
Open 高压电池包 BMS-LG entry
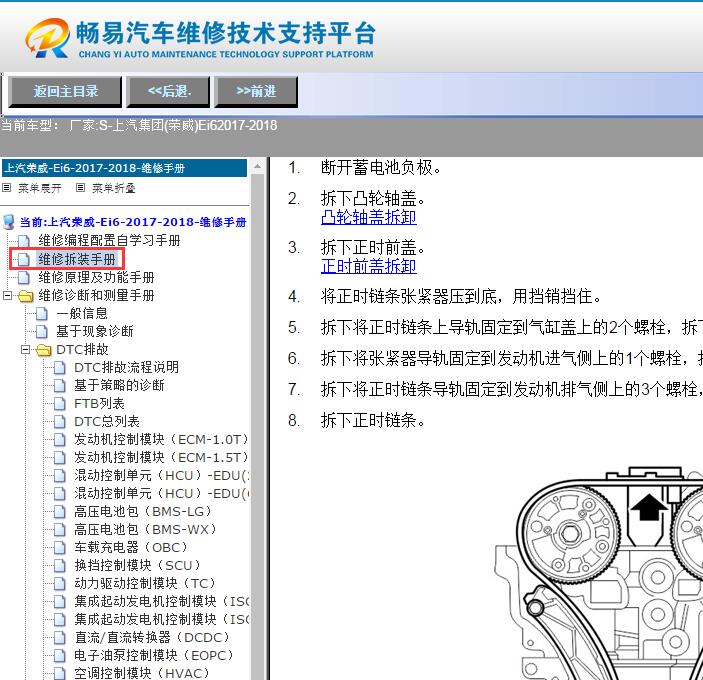pyautogui.click(x=143, y=511)
